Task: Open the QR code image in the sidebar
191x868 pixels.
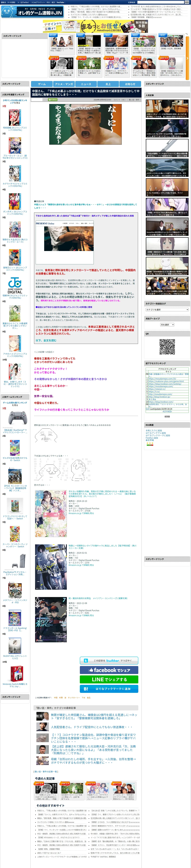Action: tap(167, 347)
